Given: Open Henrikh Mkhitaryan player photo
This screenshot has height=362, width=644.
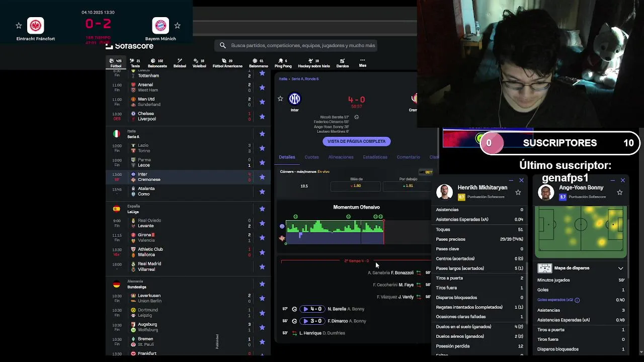Looking at the screenshot, I should click(444, 192).
